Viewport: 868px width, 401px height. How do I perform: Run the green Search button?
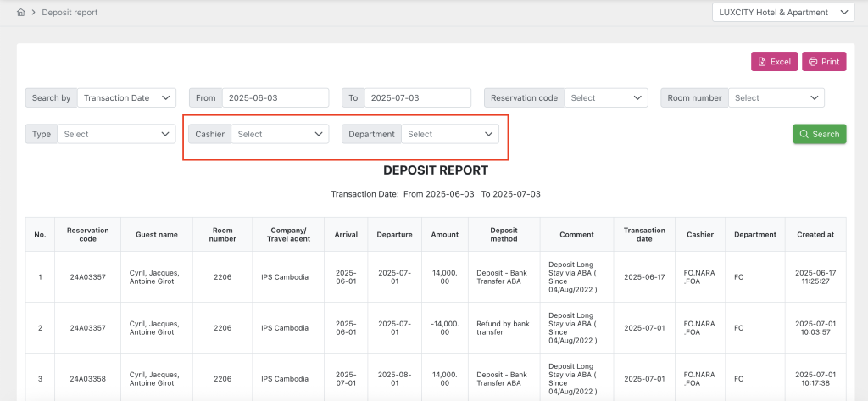819,134
